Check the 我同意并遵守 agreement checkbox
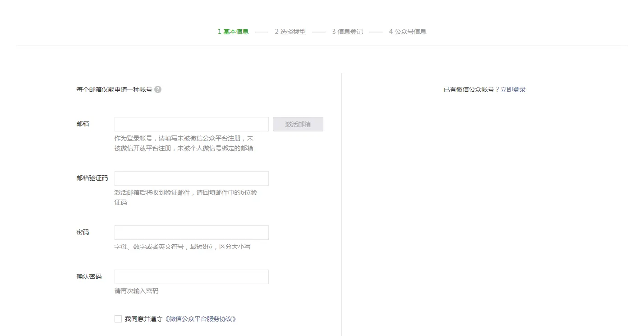The image size is (644, 336). pyautogui.click(x=118, y=319)
